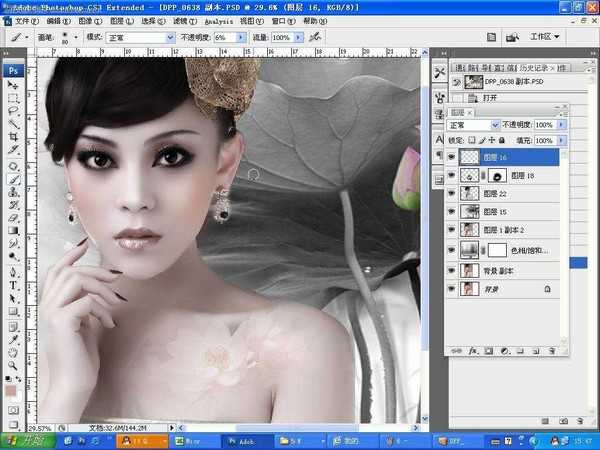Click the delete layer trash icon
This screenshot has width=600, height=450.
(551, 351)
